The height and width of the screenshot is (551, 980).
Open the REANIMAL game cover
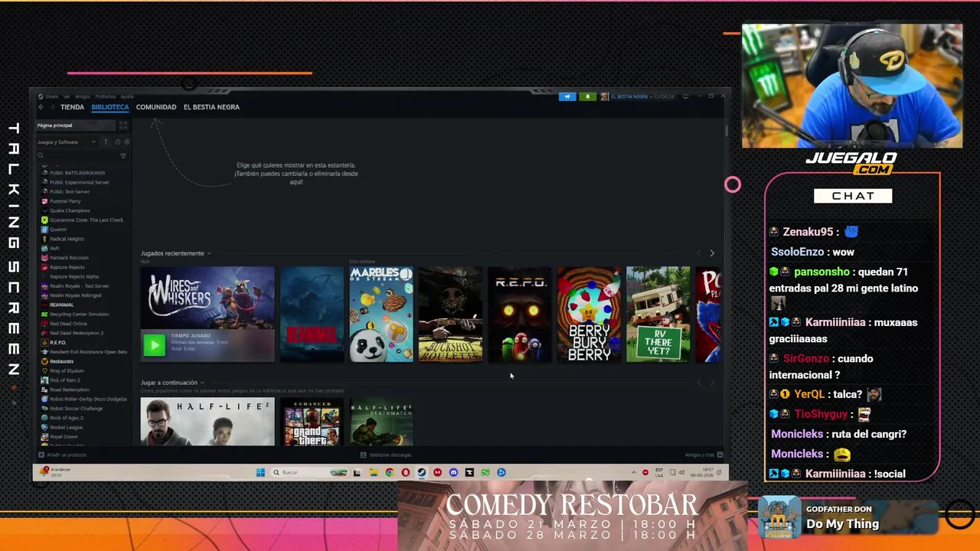pos(312,315)
